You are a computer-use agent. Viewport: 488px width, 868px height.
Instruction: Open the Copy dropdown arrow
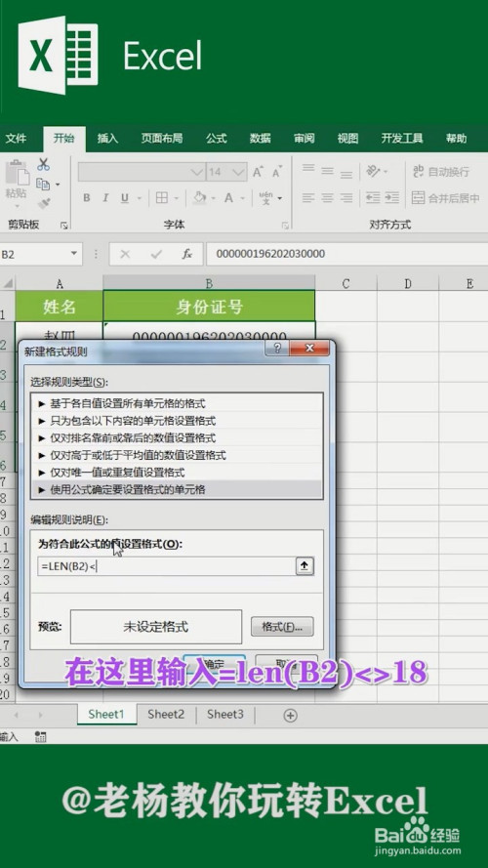tap(58, 185)
